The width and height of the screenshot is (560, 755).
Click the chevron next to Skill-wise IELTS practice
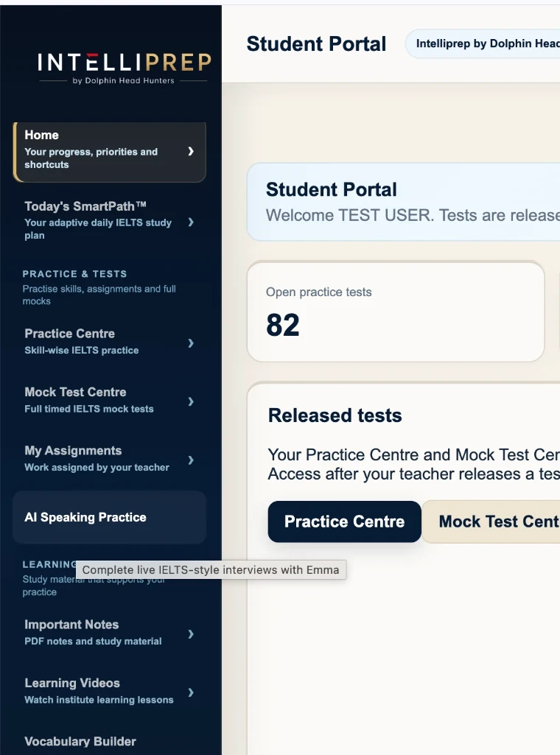click(x=191, y=343)
